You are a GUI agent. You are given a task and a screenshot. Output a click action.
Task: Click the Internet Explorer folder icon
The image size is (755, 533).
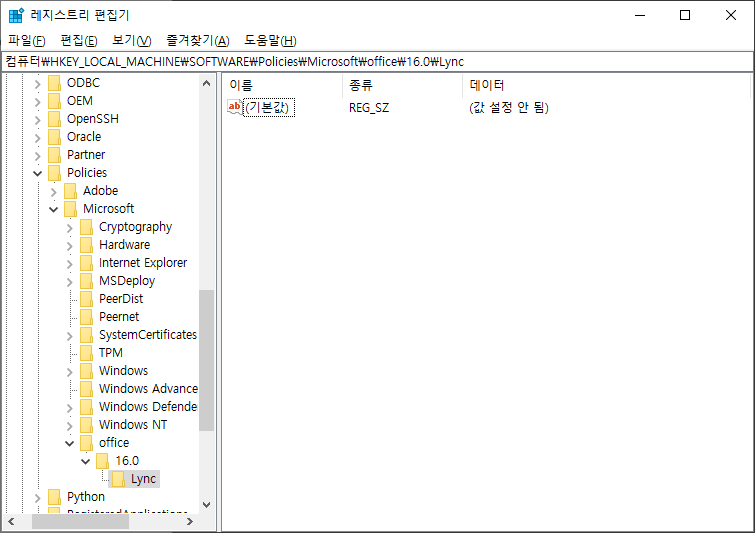[x=86, y=263]
